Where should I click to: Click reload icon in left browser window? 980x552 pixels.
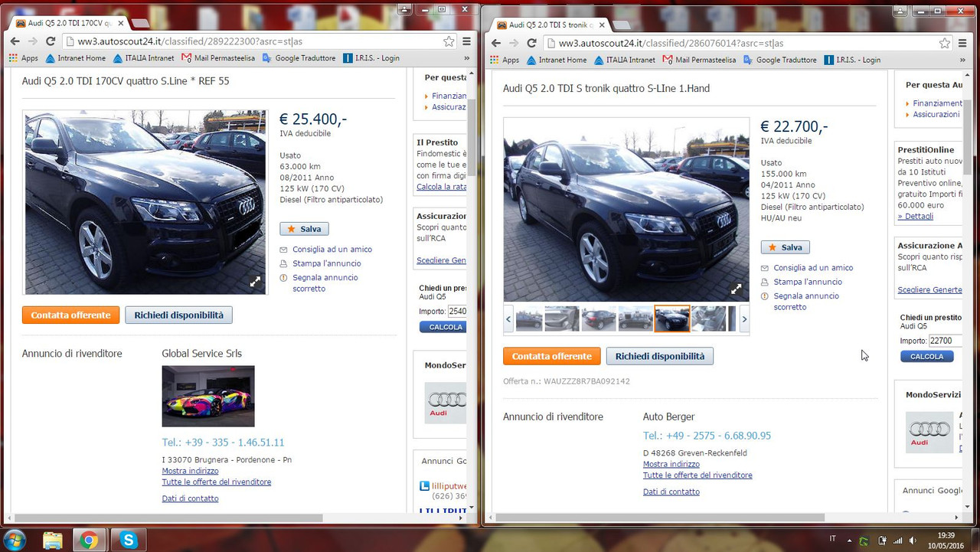click(x=51, y=41)
